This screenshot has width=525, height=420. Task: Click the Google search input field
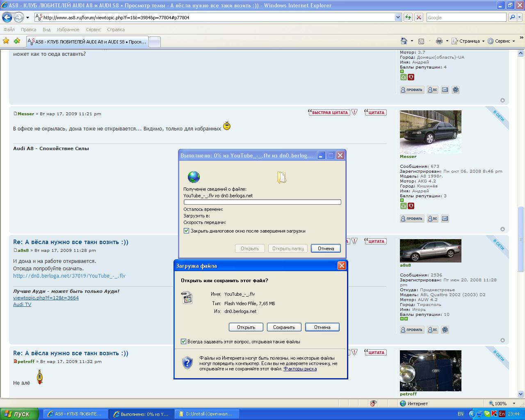coord(466,17)
